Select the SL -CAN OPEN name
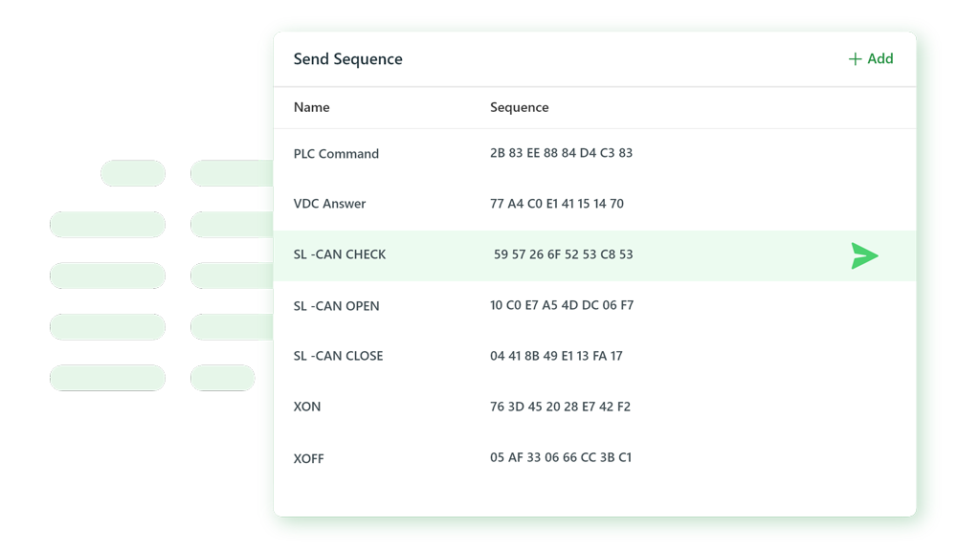This screenshot has width=980, height=551. click(x=336, y=306)
